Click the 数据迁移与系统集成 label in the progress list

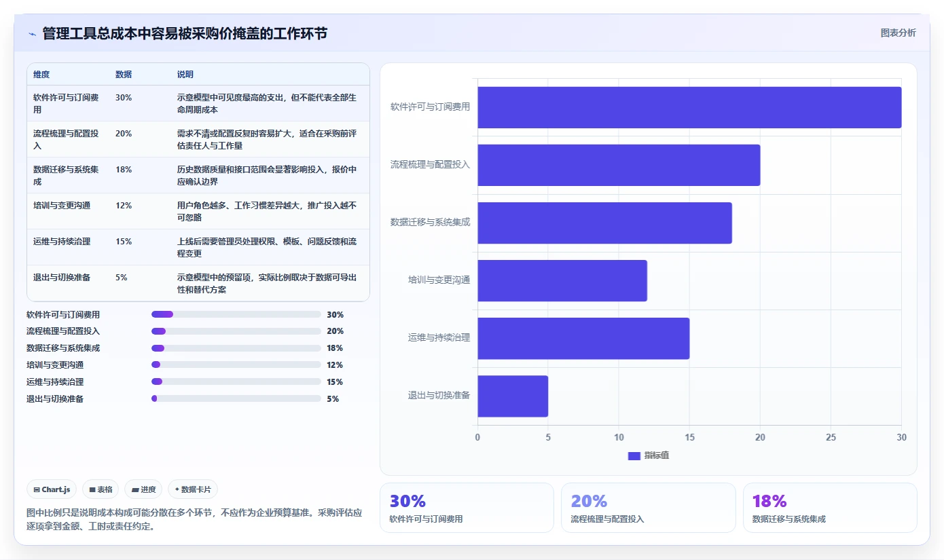point(63,348)
